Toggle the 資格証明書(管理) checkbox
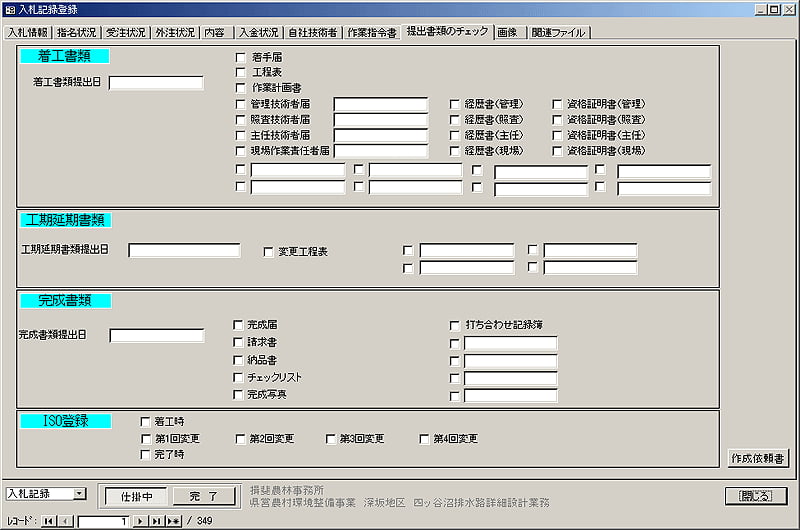This screenshot has width=800, height=530. (558, 104)
